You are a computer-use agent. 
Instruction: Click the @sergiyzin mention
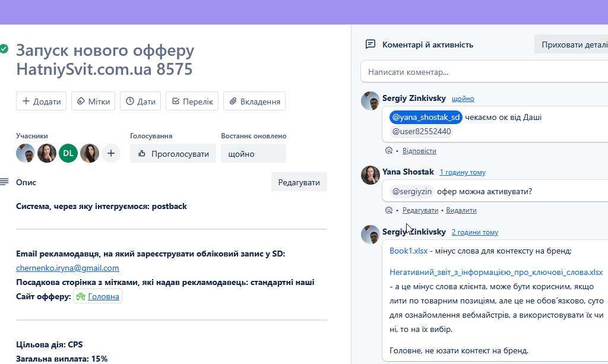pyautogui.click(x=412, y=191)
